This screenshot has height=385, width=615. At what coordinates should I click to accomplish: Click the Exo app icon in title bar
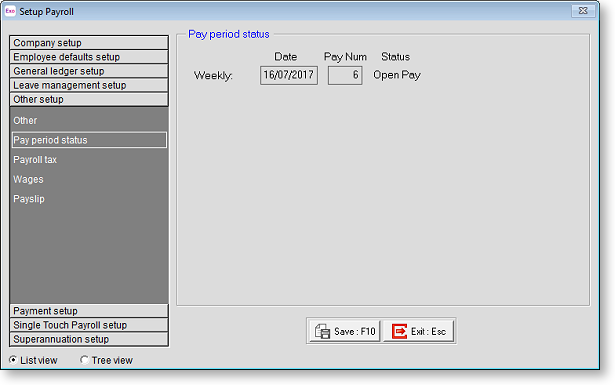(x=10, y=11)
